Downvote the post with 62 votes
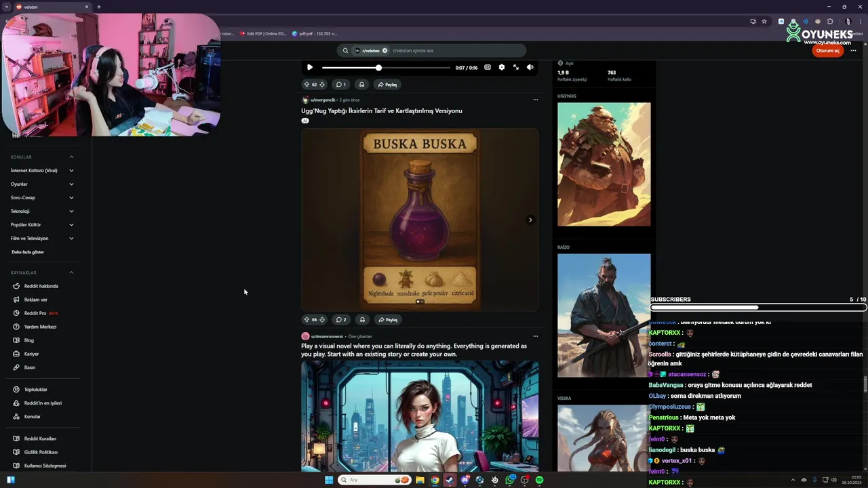 tap(322, 85)
